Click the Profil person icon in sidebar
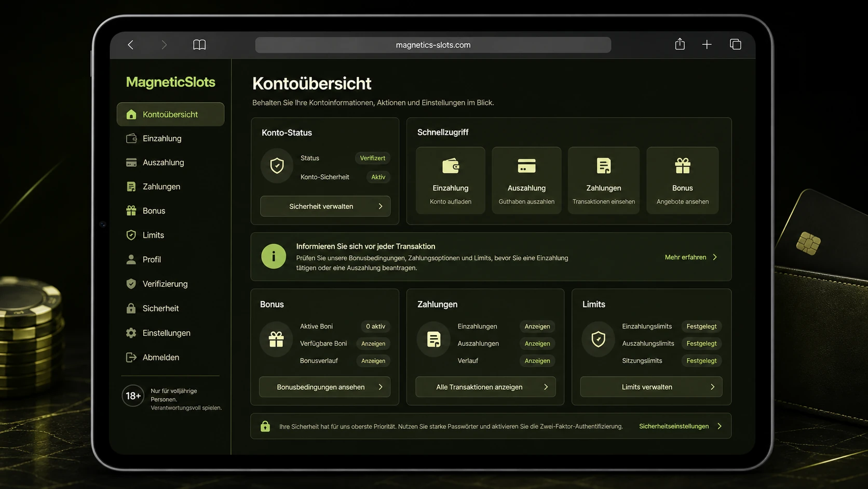The height and width of the screenshot is (489, 868). 131,259
